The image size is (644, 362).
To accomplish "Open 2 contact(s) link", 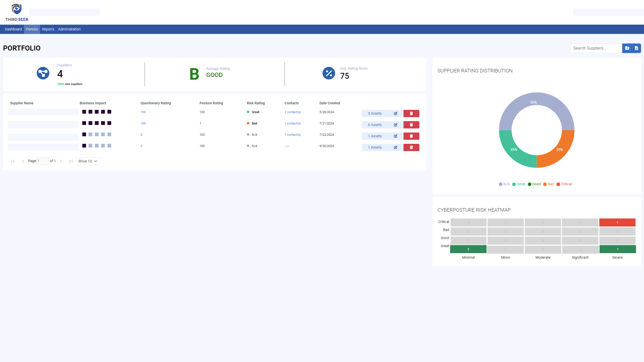I will (293, 112).
